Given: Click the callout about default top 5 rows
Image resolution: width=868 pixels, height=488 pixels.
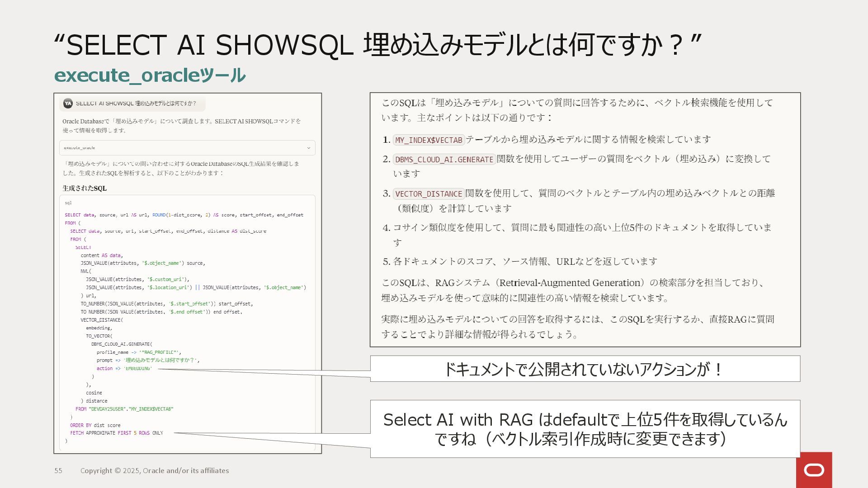Looking at the screenshot, I should coord(585,429).
